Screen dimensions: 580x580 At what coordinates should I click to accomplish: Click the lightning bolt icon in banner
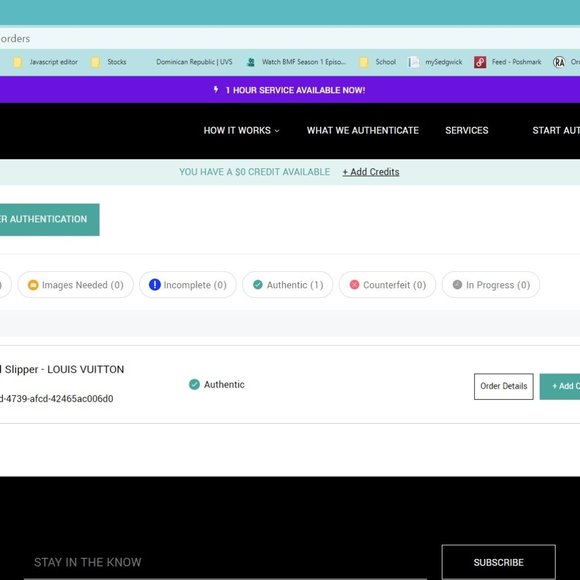tap(216, 90)
